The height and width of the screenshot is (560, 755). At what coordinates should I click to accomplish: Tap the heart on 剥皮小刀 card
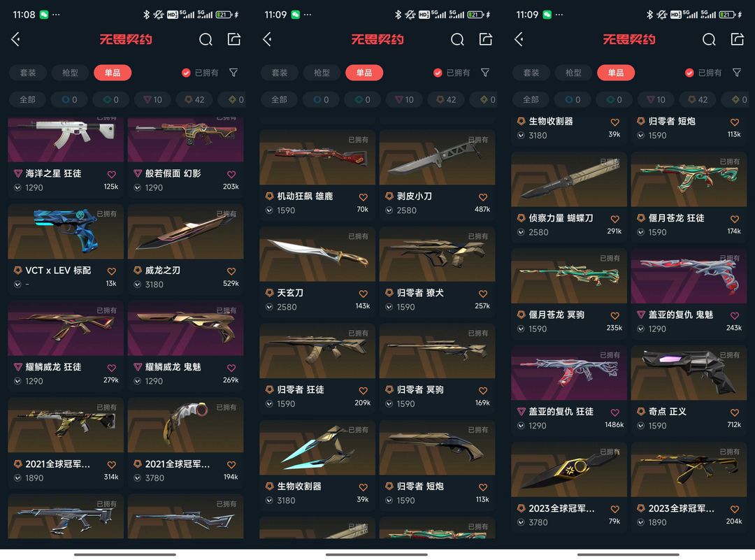click(484, 197)
